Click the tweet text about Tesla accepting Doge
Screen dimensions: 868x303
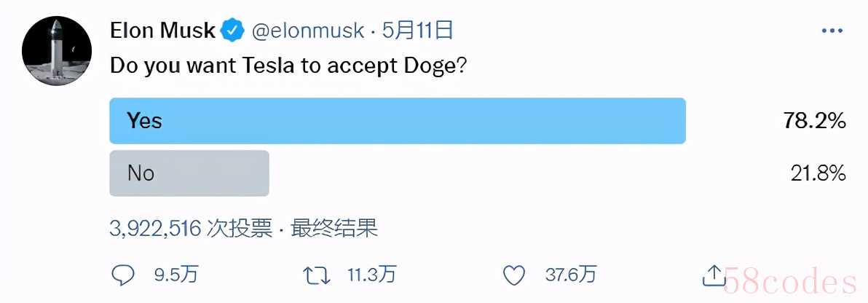[x=290, y=66]
